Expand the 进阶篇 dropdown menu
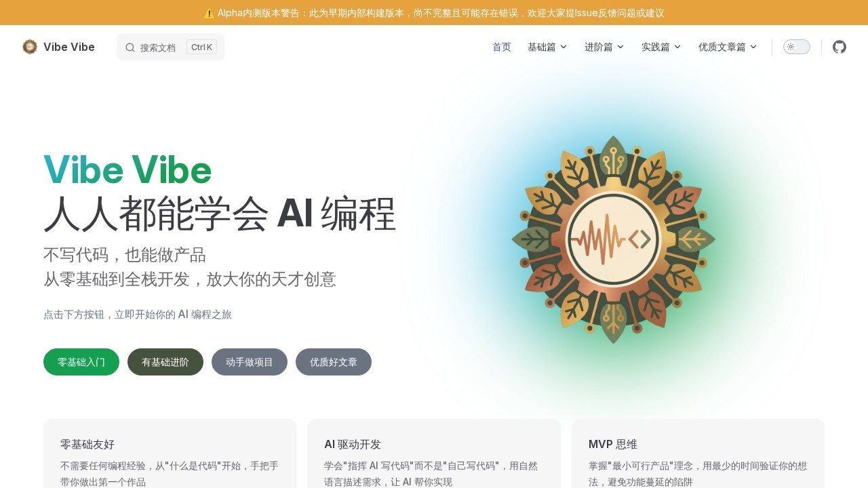 pyautogui.click(x=604, y=47)
